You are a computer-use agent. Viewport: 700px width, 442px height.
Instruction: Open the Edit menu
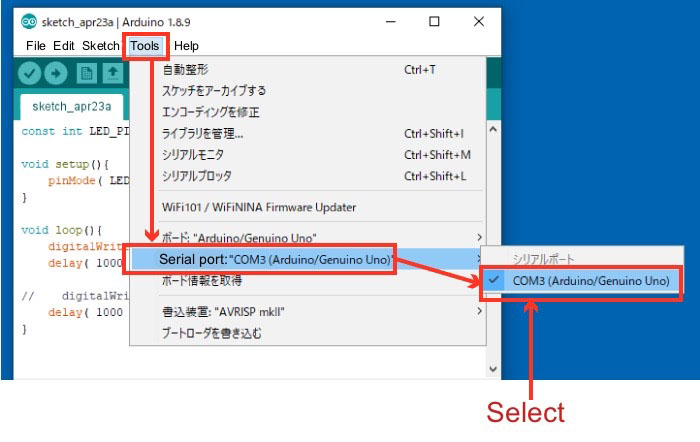[x=64, y=46]
